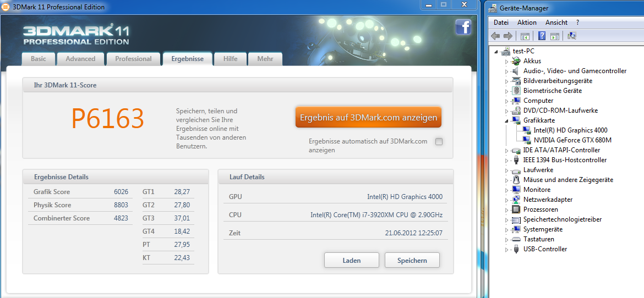The height and width of the screenshot is (298, 644).
Task: Select the Akkus battery icon
Action: tap(516, 61)
